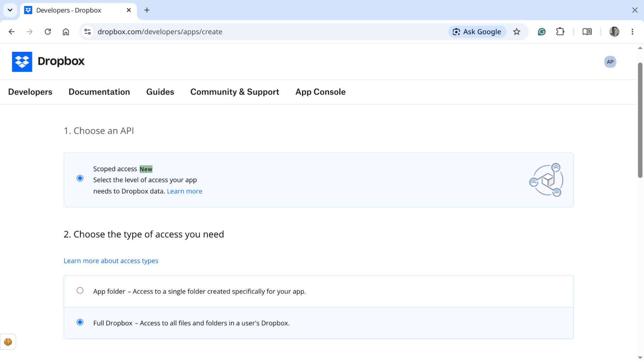The image size is (644, 362).
Task: Open a new browser tab
Action: click(147, 10)
